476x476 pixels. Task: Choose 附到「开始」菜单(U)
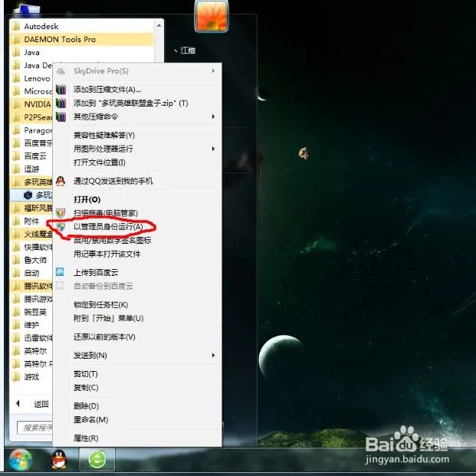click(108, 318)
